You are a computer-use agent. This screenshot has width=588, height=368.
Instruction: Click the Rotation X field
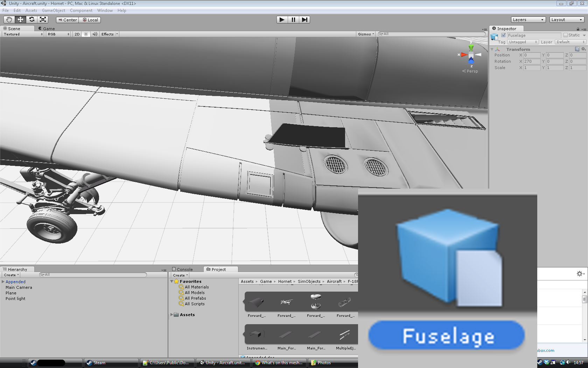coord(532,61)
